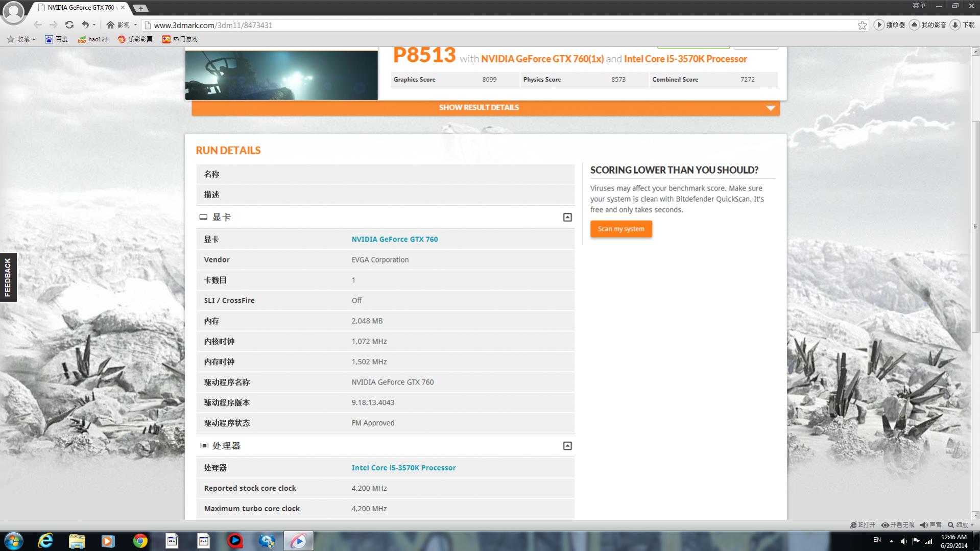
Task: Open the Action Center flag icon
Action: pyautogui.click(x=916, y=541)
